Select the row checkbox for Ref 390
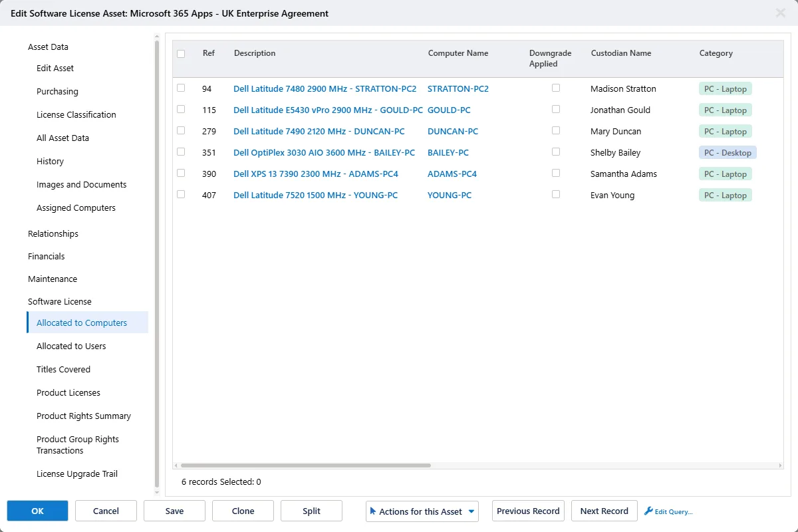The image size is (798, 532). 181,173
